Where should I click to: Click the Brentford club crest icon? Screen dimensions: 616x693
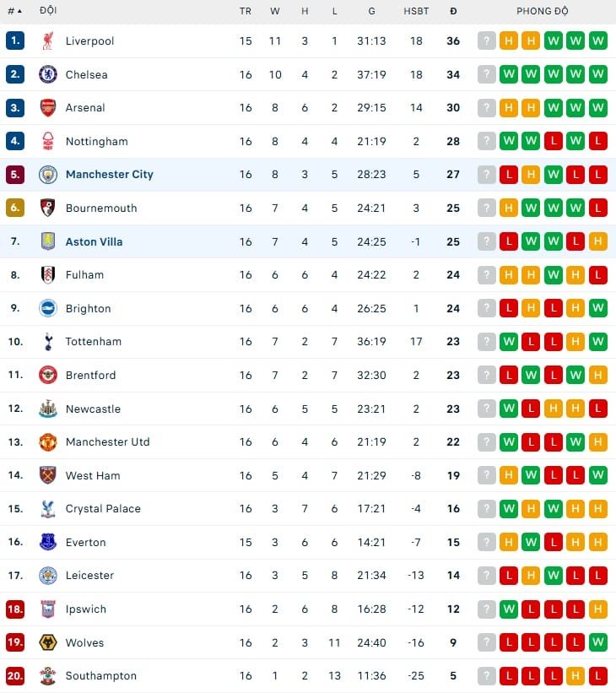[48, 375]
